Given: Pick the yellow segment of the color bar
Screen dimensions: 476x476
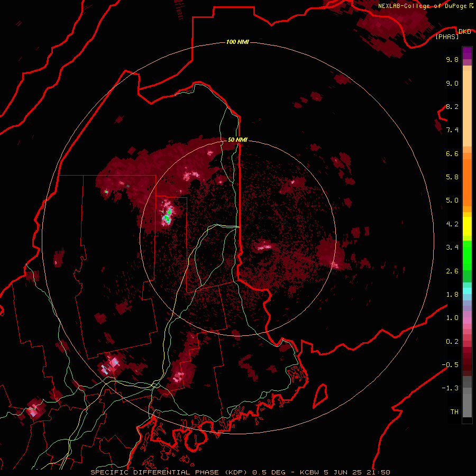Looking at the screenshot, I should [x=467, y=226].
